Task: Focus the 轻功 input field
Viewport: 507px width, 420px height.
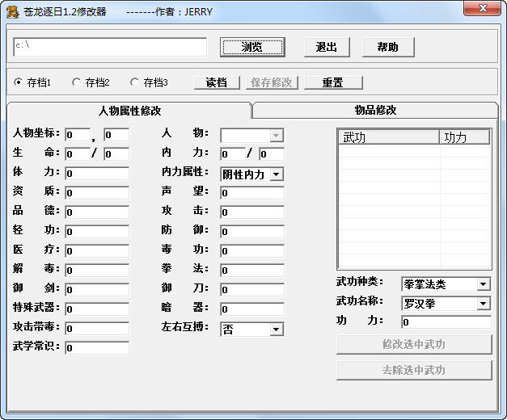Action: click(x=97, y=232)
